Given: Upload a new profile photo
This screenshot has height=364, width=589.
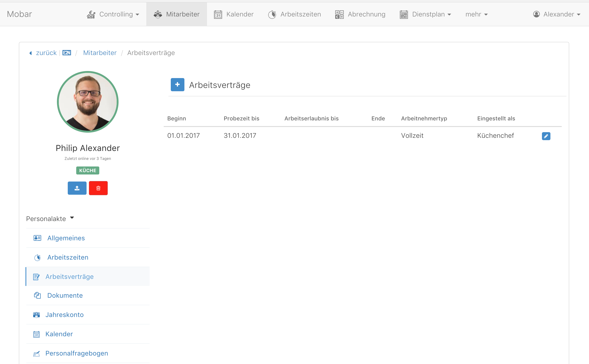Looking at the screenshot, I should pos(77,188).
